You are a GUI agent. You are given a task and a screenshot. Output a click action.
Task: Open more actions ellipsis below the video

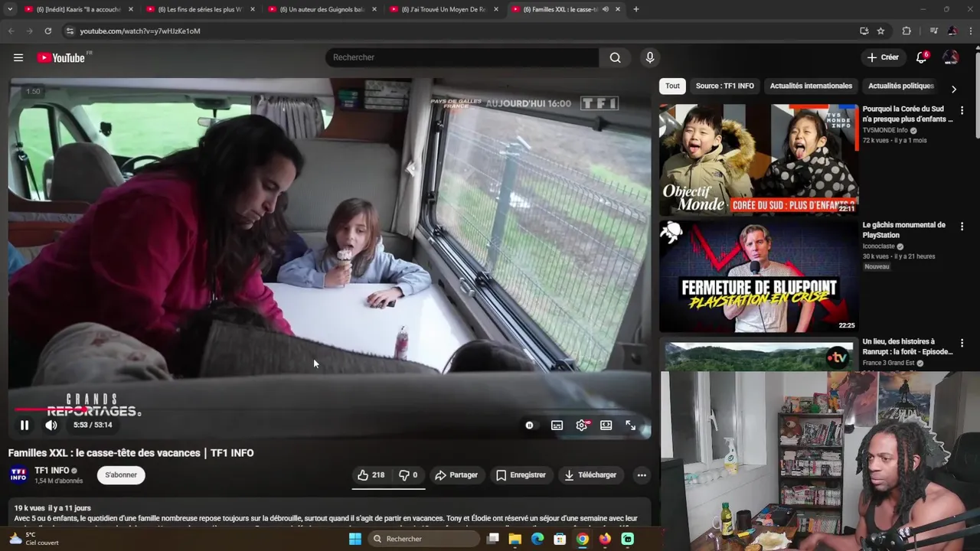click(x=642, y=475)
